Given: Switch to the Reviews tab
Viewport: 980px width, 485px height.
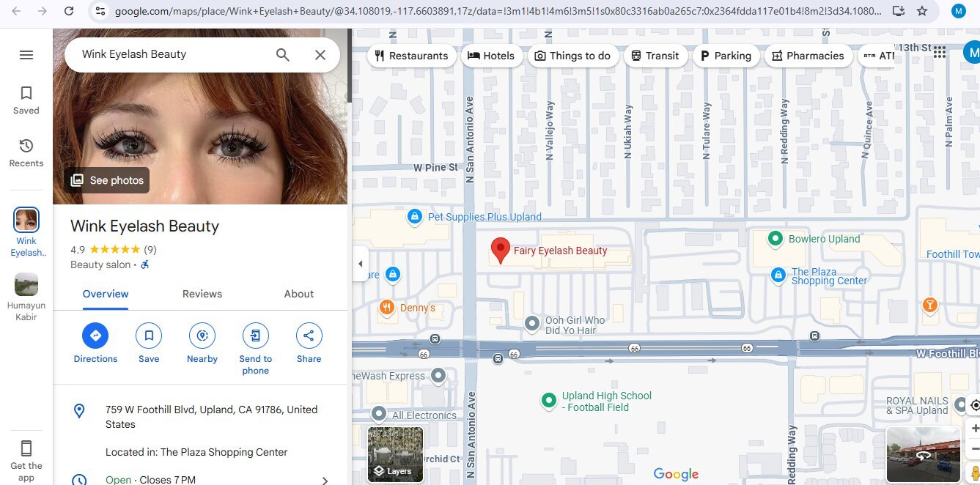Looking at the screenshot, I should coord(202,294).
